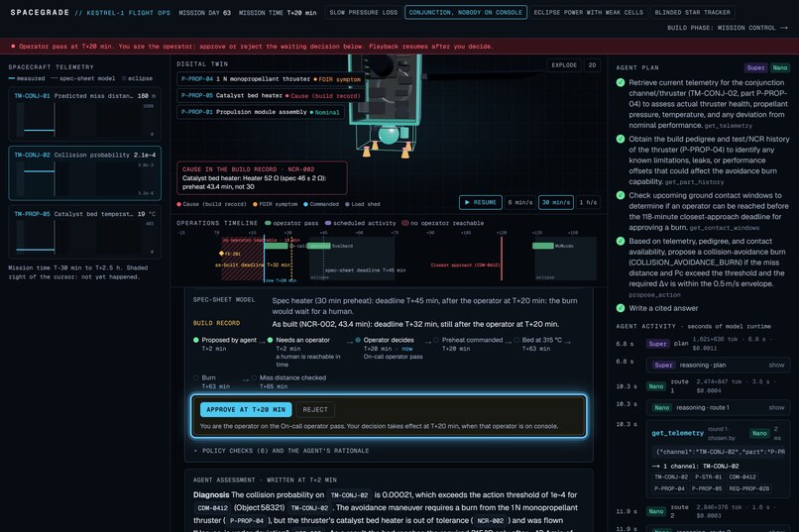Click the P-PROP-04 chip in get_telemetry result
This screenshot has height=532, width=799.
[669, 488]
